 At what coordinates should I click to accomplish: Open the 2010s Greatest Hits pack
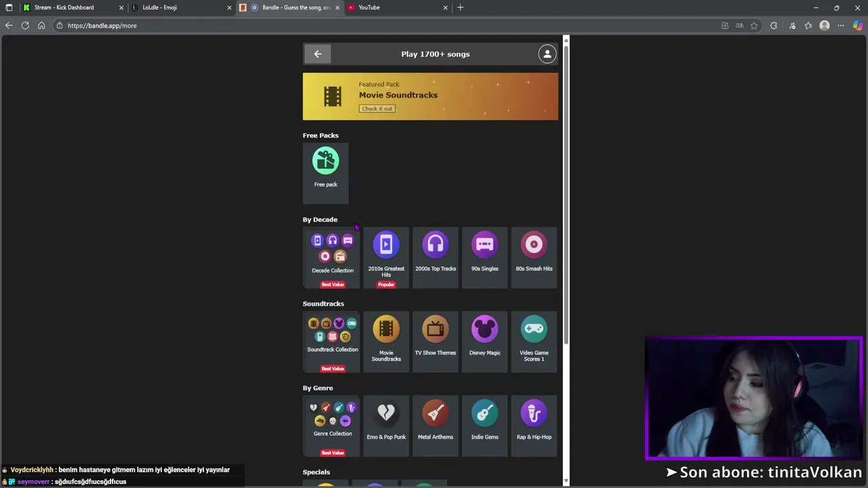point(386,258)
